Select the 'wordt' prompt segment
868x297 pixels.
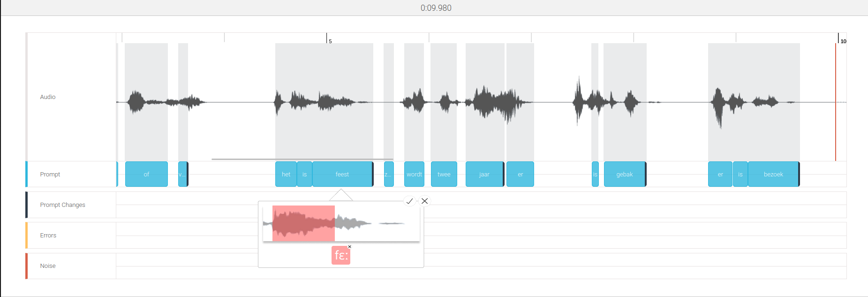coord(414,174)
